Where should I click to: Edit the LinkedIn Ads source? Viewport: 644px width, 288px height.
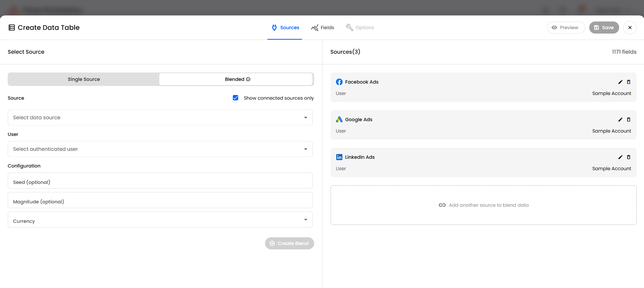point(620,157)
